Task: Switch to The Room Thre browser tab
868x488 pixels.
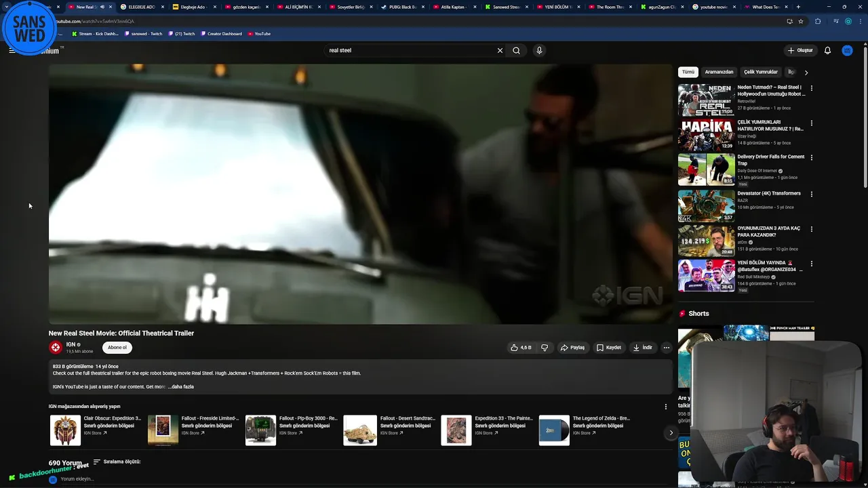Action: 610,7
